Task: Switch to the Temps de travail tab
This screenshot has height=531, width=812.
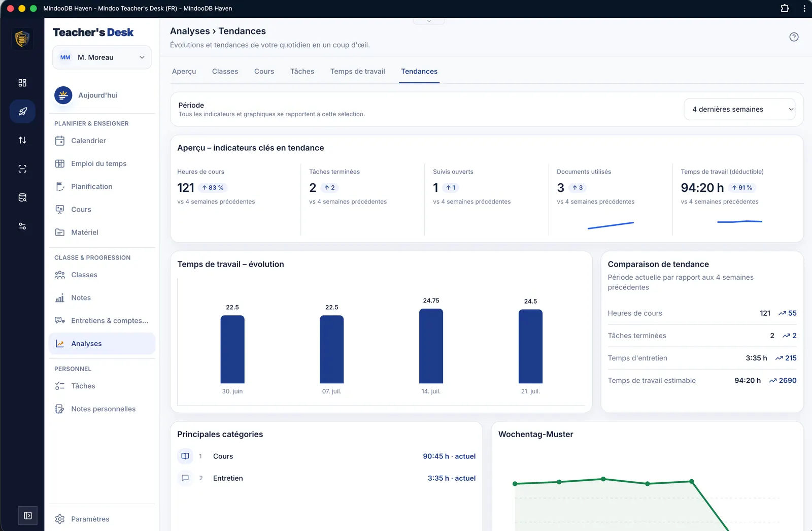Action: [x=358, y=72]
